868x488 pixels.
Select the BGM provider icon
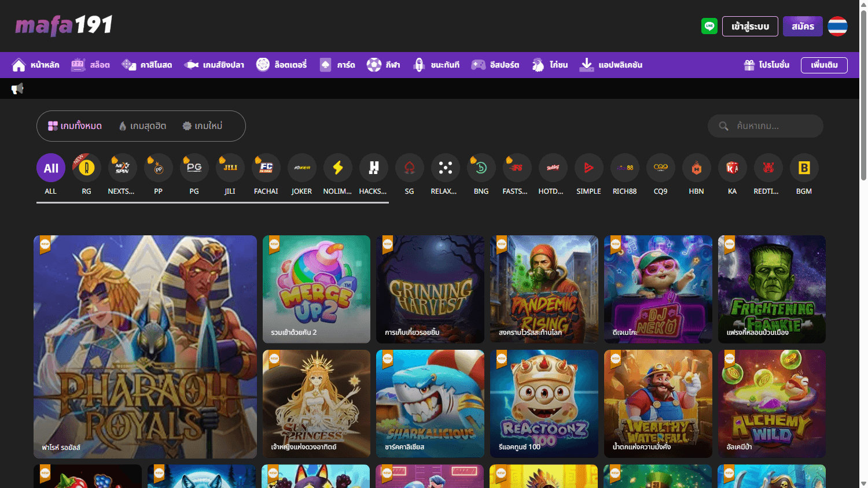coord(804,168)
